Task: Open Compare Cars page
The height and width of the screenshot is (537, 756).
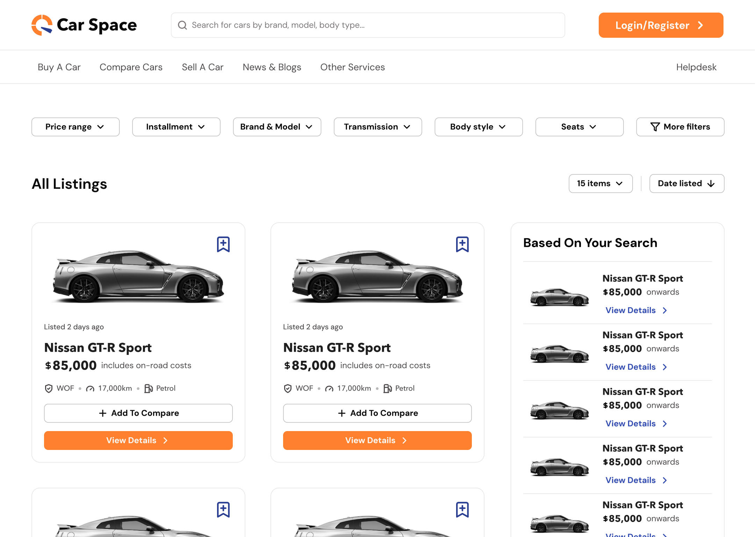Action: click(x=131, y=67)
